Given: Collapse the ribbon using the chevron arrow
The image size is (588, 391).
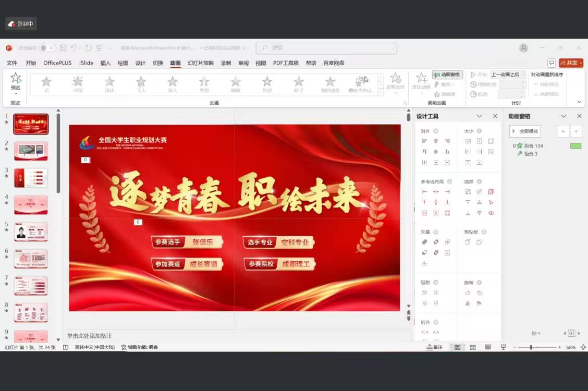Looking at the screenshot, I should pyautogui.click(x=579, y=102).
